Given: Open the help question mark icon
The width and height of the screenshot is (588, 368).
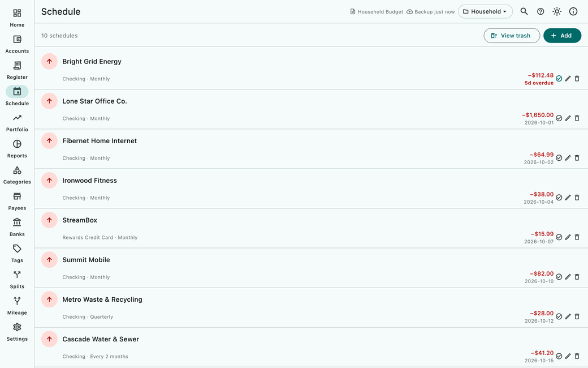Looking at the screenshot, I should pos(541,12).
